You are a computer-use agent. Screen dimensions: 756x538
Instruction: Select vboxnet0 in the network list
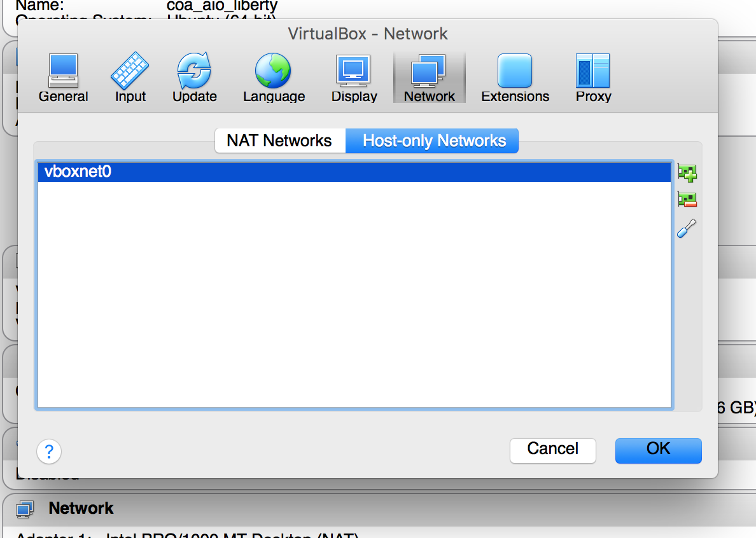pos(354,172)
